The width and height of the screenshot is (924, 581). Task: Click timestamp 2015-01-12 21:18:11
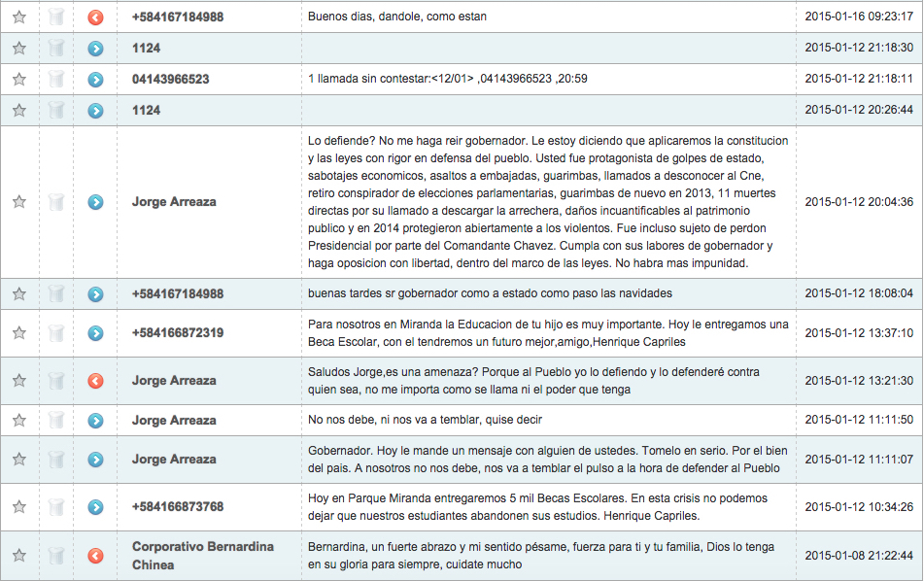pos(859,79)
